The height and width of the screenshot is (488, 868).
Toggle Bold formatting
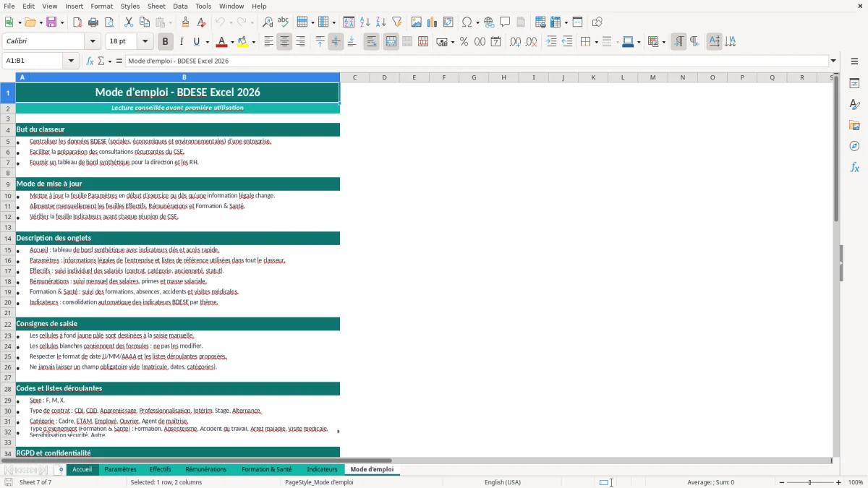tap(165, 42)
